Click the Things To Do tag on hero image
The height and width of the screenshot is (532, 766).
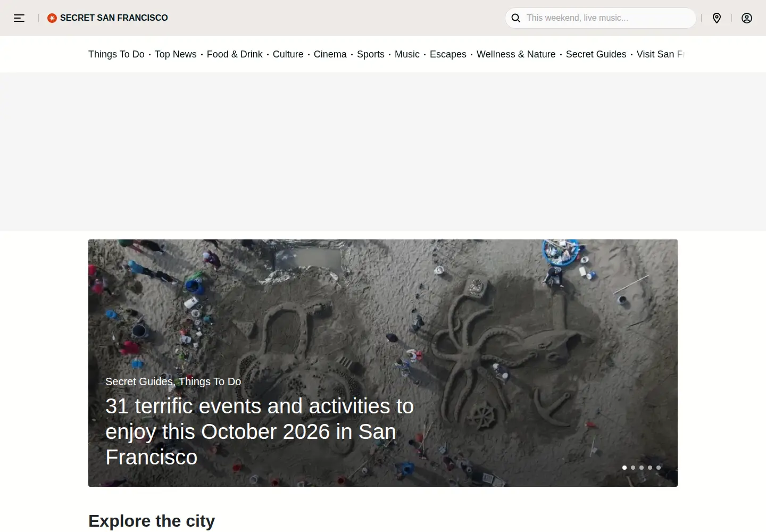[210, 381]
